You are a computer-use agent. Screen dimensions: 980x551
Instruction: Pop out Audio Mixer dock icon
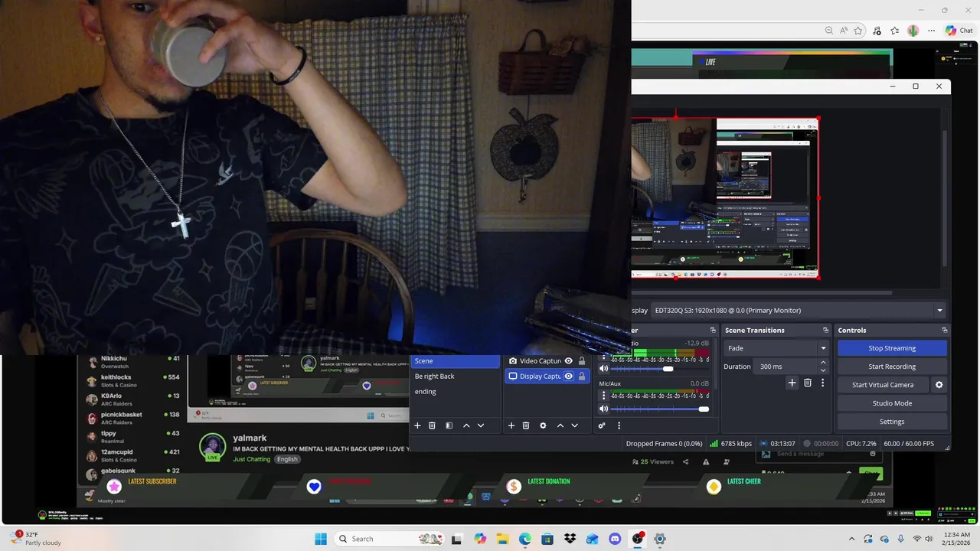713,331
